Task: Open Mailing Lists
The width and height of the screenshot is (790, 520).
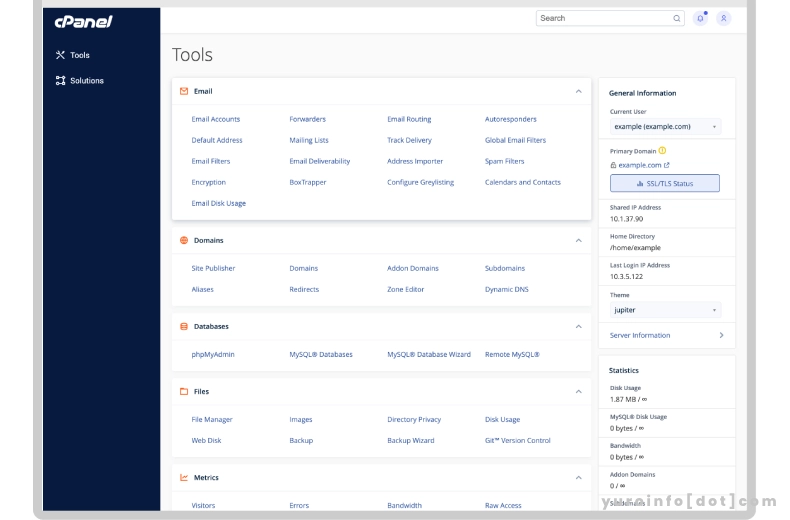Action: 309,140
